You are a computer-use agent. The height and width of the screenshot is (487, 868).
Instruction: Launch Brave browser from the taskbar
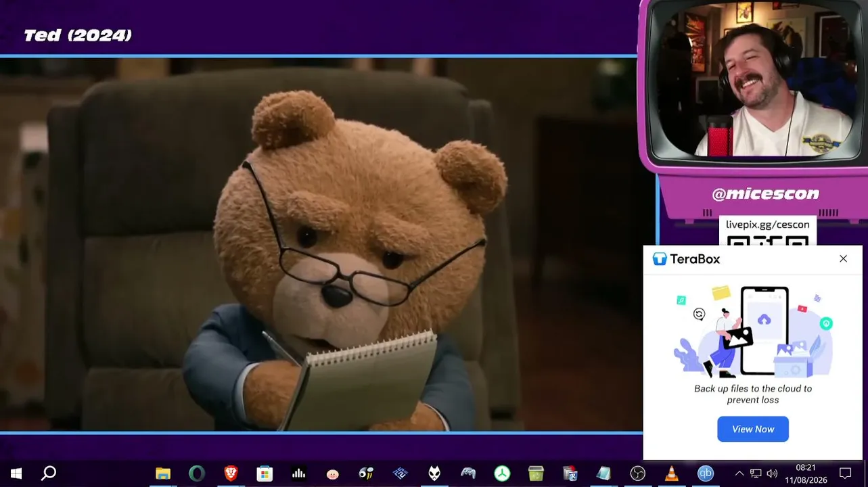coord(231,473)
